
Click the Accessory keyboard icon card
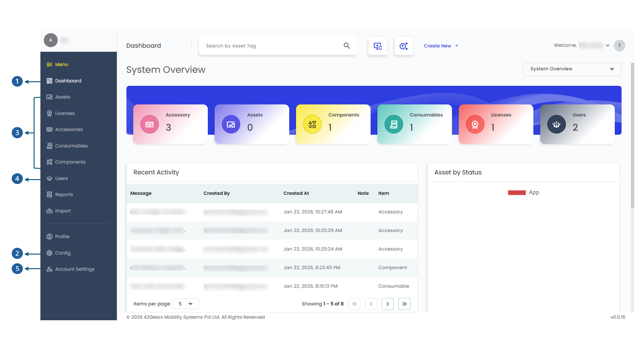(149, 125)
